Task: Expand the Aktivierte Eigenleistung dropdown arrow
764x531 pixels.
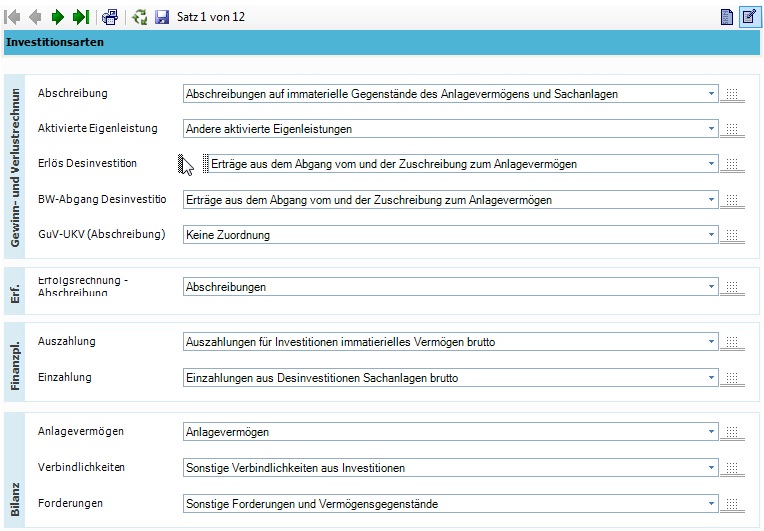Action: click(711, 129)
